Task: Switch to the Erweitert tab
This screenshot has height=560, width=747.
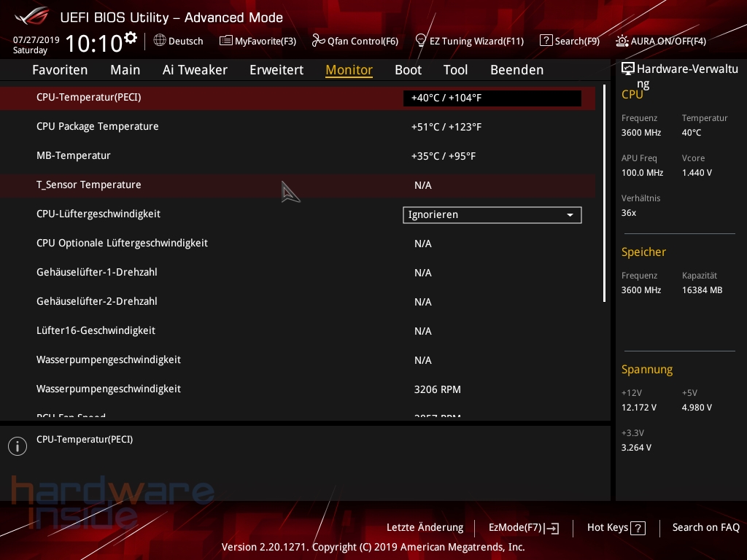Action: [x=276, y=70]
